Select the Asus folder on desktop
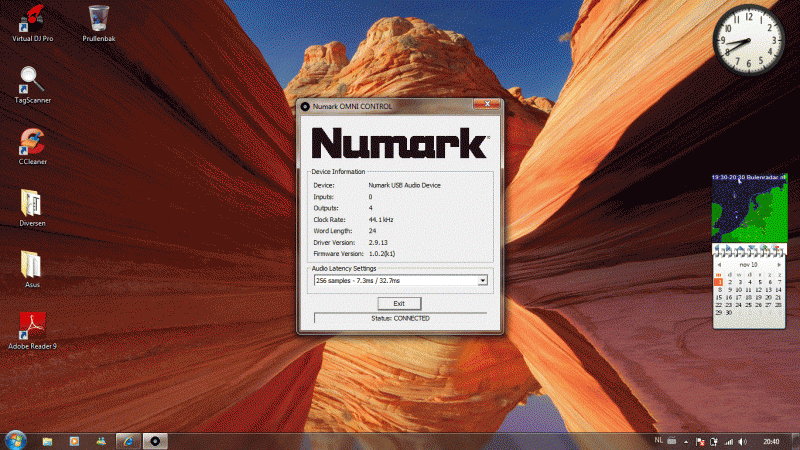800x450 pixels. (32, 269)
